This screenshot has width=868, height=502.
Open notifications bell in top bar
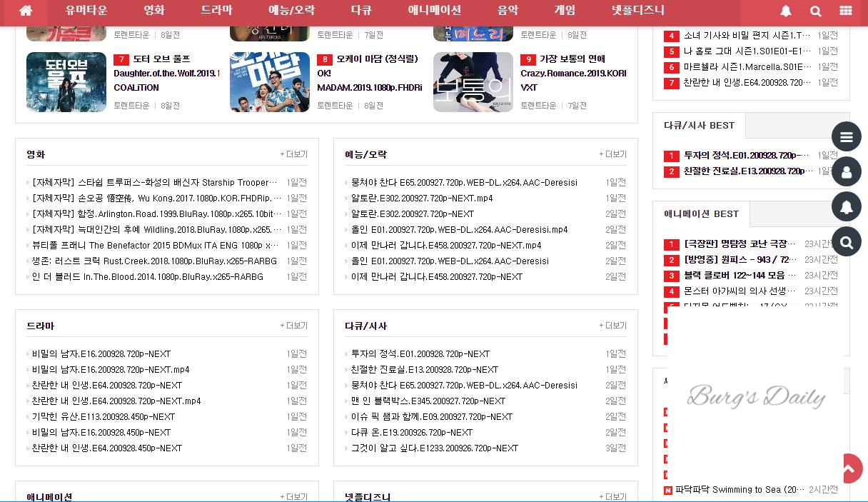(x=786, y=11)
